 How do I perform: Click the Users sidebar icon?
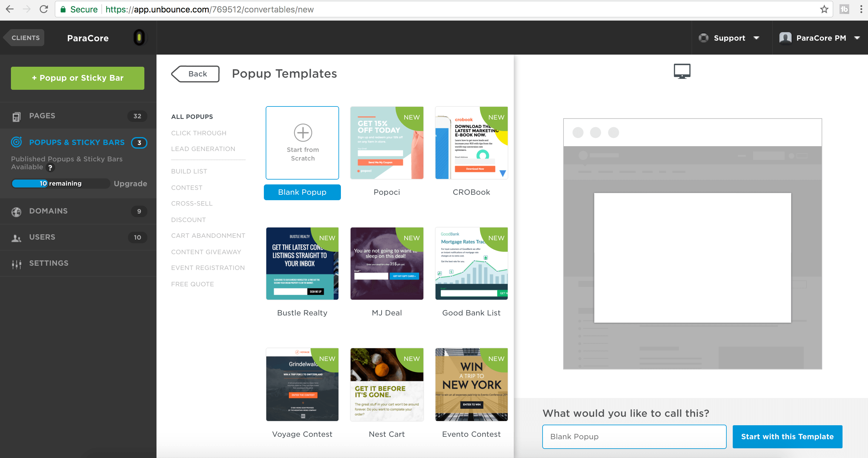pyautogui.click(x=16, y=237)
